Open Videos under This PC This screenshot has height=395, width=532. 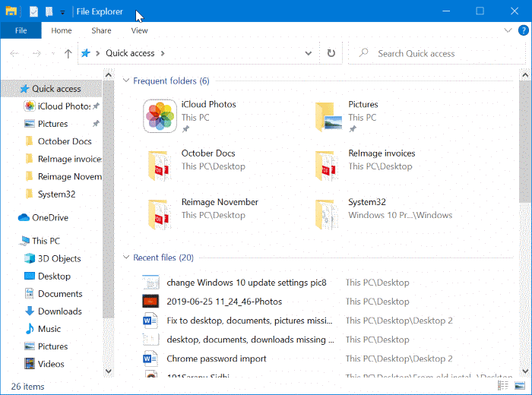44,364
